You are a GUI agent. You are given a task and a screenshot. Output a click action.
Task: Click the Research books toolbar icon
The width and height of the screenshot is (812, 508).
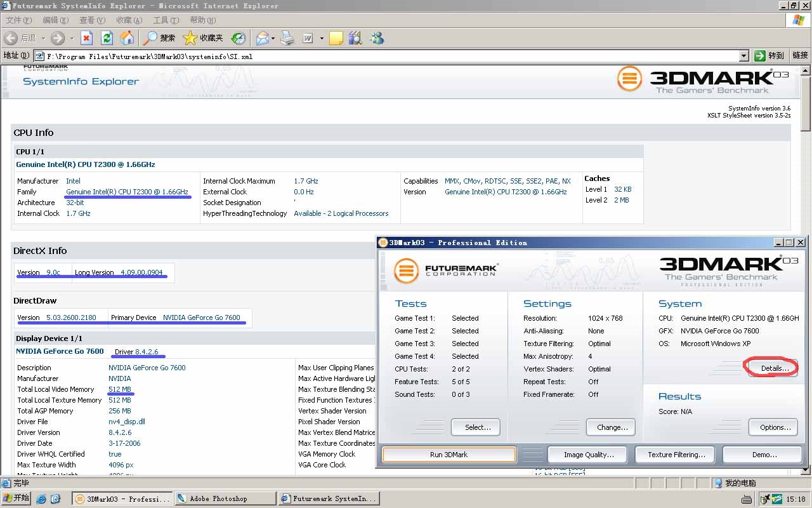tap(355, 38)
